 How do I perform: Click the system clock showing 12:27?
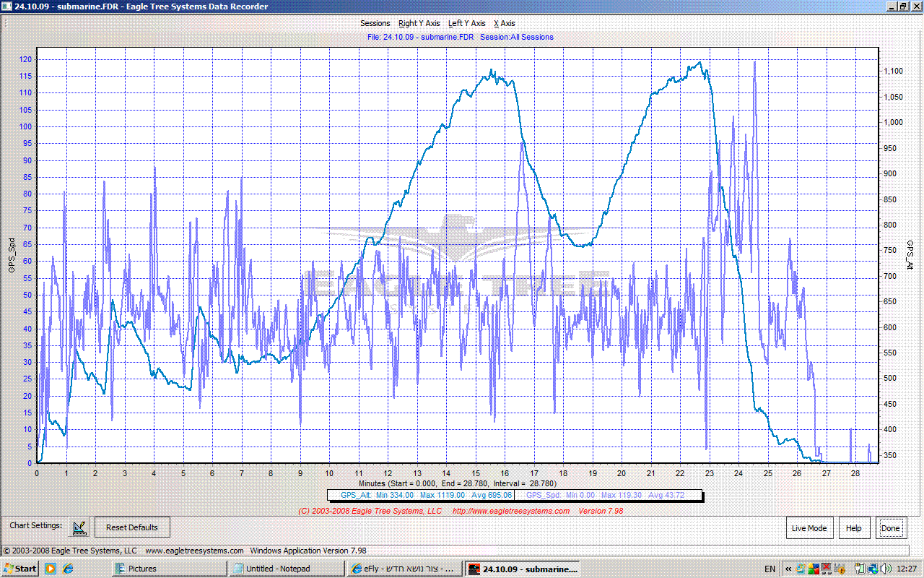pos(907,569)
